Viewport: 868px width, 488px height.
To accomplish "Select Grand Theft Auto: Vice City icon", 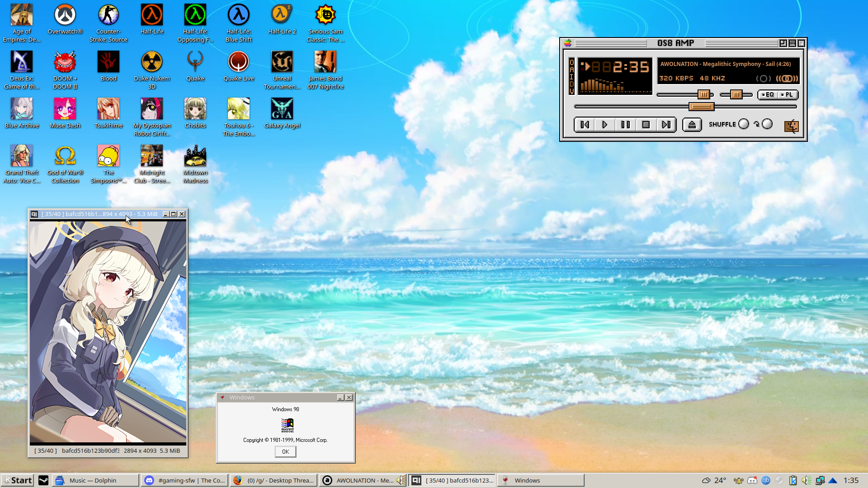I will point(22,164).
